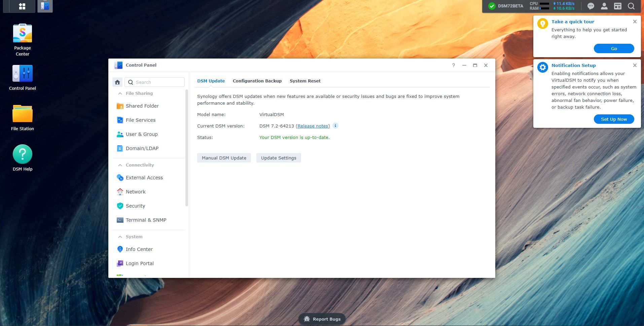Open the widgets panel icon
Viewport: 644px width, 326px height.
pos(617,6)
